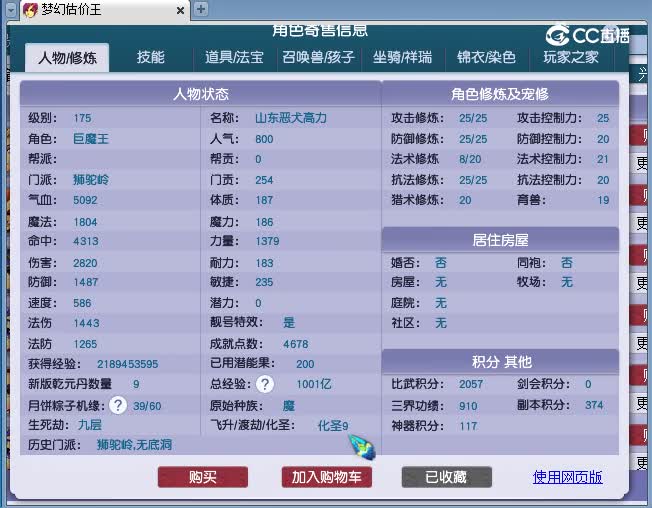This screenshot has height=508, width=652.
Task: Click the level value 175
Action: (x=82, y=118)
